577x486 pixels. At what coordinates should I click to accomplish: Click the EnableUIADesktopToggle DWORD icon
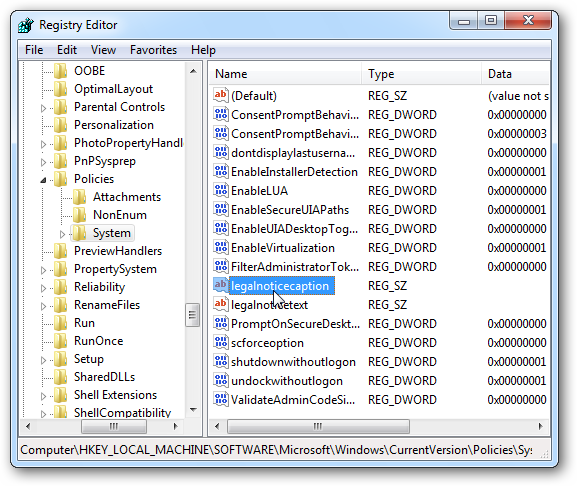click(x=220, y=228)
